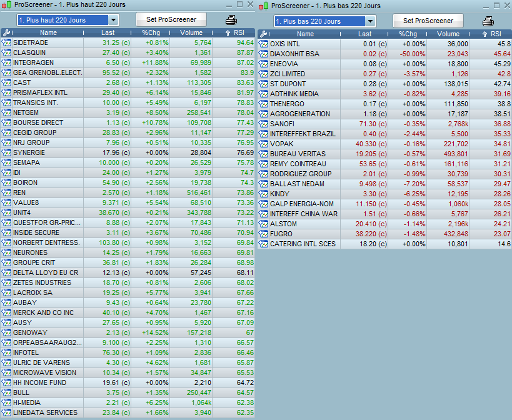The height and width of the screenshot is (420, 512).
Task: Maximize the Plus haut 220 Jours window
Action: tap(239, 4)
